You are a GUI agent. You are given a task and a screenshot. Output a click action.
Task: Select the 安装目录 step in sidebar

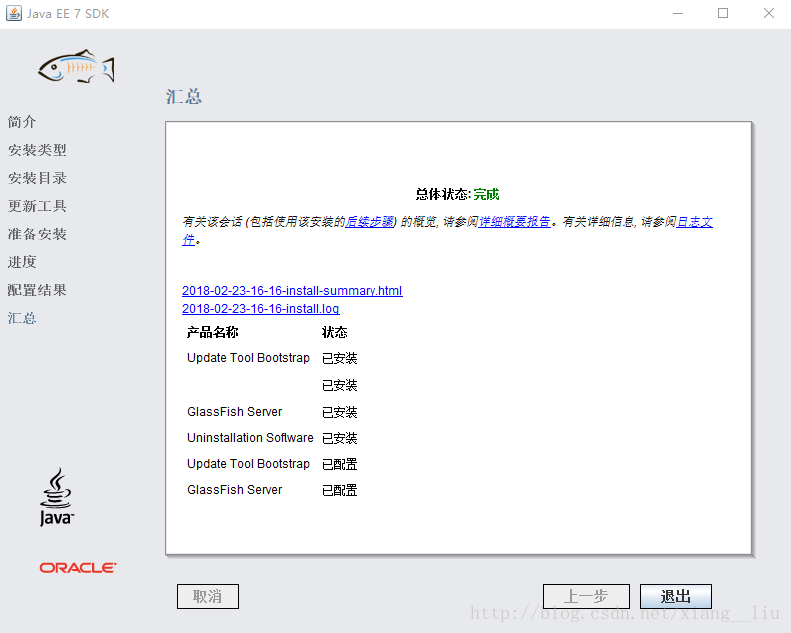click(x=37, y=178)
